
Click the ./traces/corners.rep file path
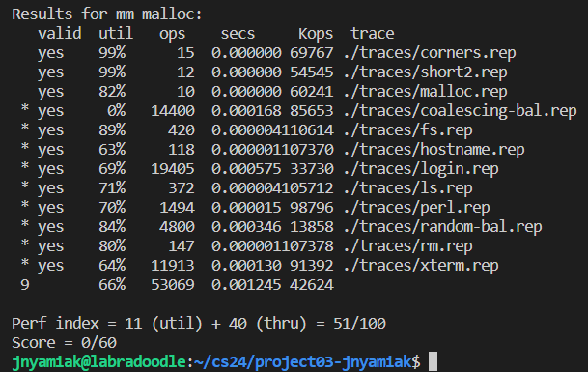(x=430, y=53)
